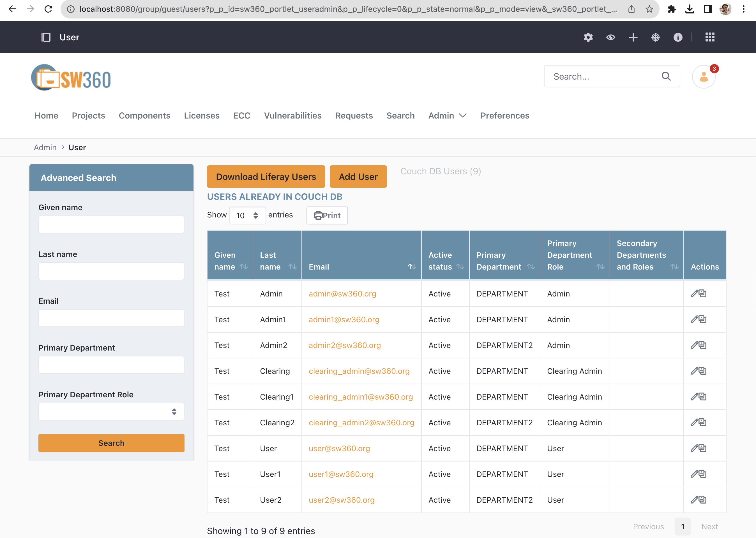
Task: Click the plus add icon in control bar
Action: pos(633,37)
